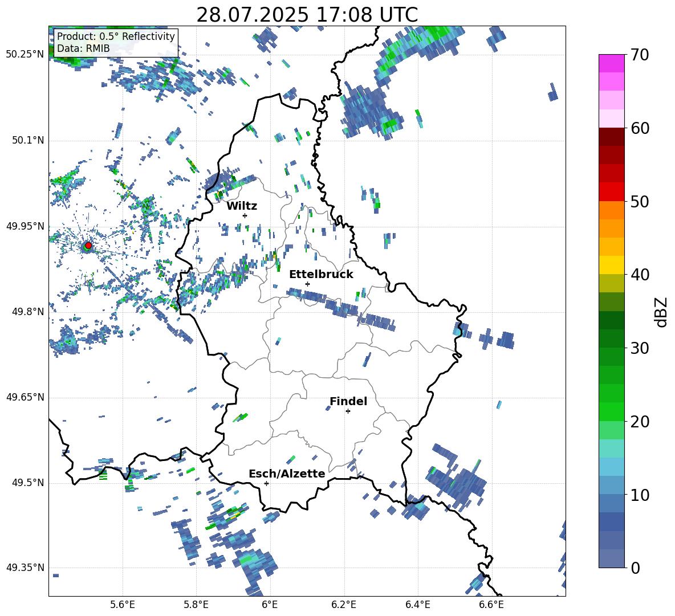Click the Esch/Alzette city label
The height and width of the screenshot is (616, 675).
coord(287,474)
